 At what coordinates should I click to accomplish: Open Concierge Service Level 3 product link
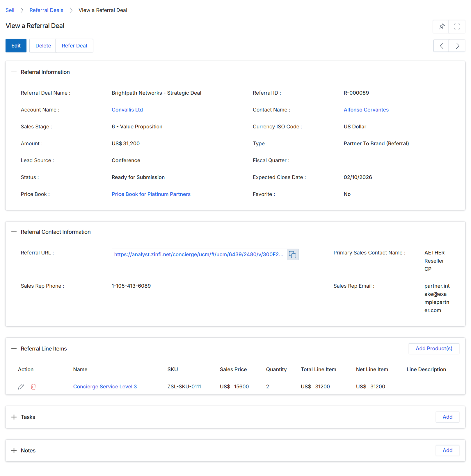click(105, 387)
